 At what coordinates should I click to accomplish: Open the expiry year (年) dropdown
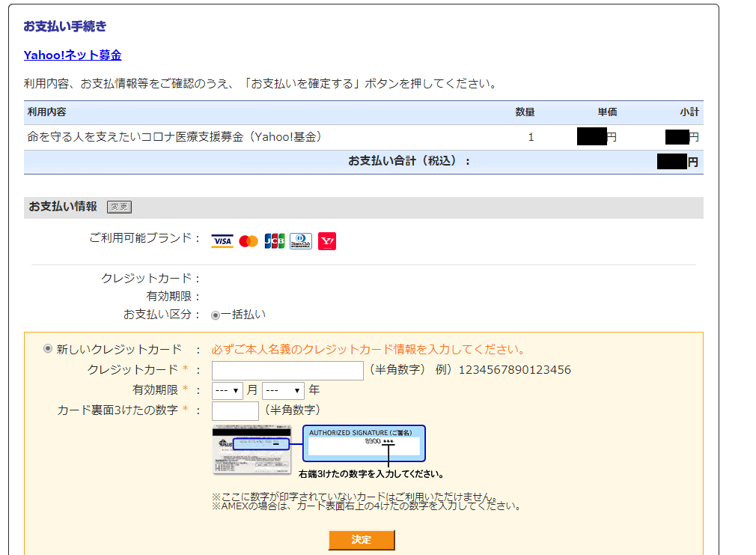point(283,390)
